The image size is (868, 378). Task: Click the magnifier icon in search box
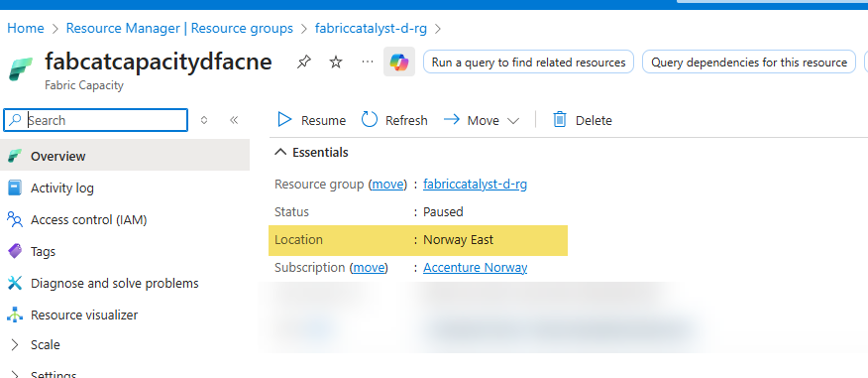16,120
